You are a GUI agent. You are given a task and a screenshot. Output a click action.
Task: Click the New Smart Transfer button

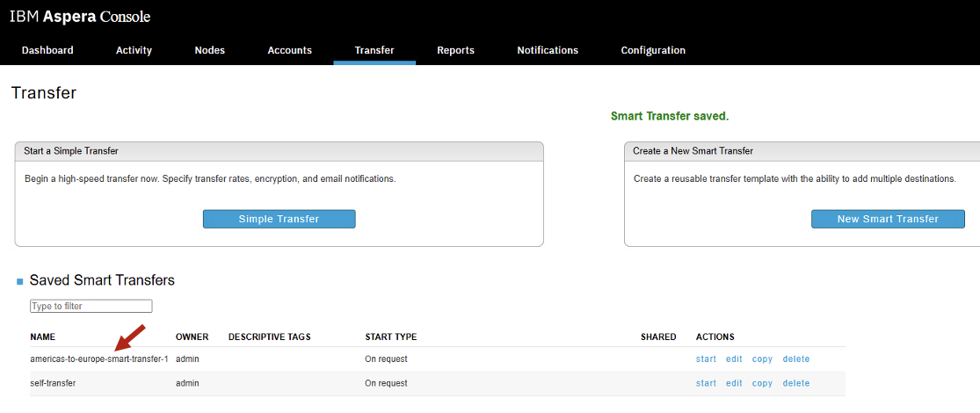click(888, 219)
